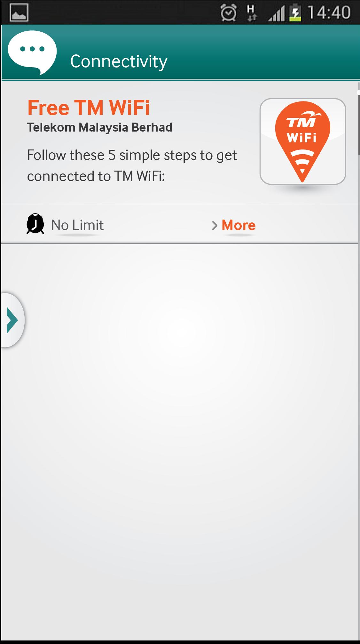Tap the Telekom Malaysia Berhad subtitle
360x644 pixels.
pyautogui.click(x=99, y=127)
